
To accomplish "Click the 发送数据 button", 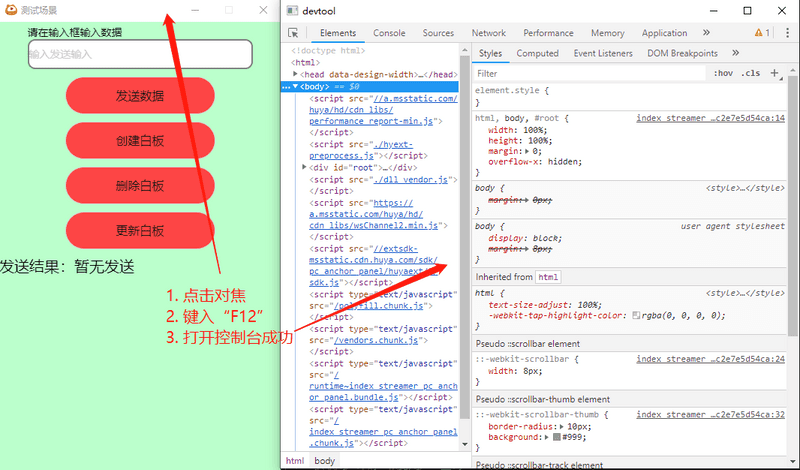I will pos(140,95).
